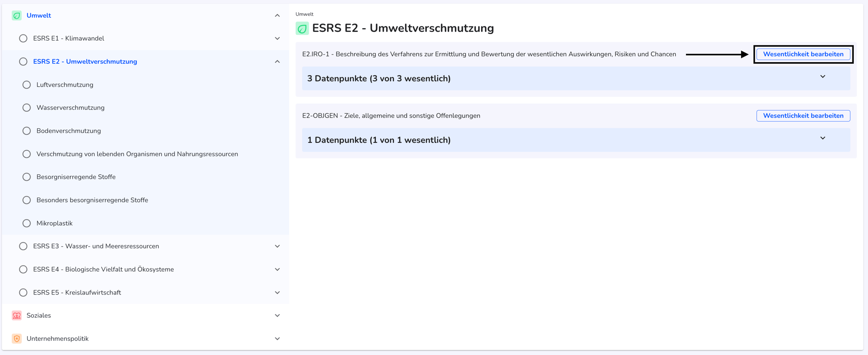Click the orange shield icon beside Unternehmenspolitik
Image resolution: width=868 pixels, height=355 pixels.
tap(17, 339)
